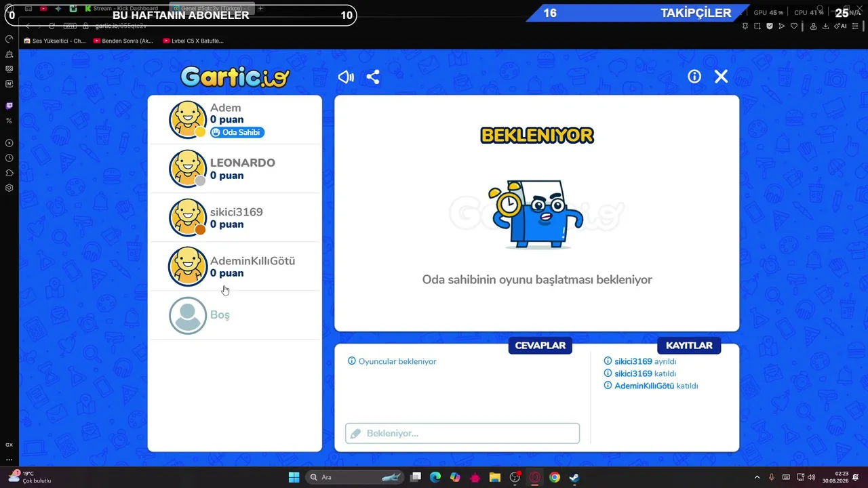Open Opera GX from taskbar
The height and width of the screenshot is (488, 868).
pyautogui.click(x=535, y=477)
